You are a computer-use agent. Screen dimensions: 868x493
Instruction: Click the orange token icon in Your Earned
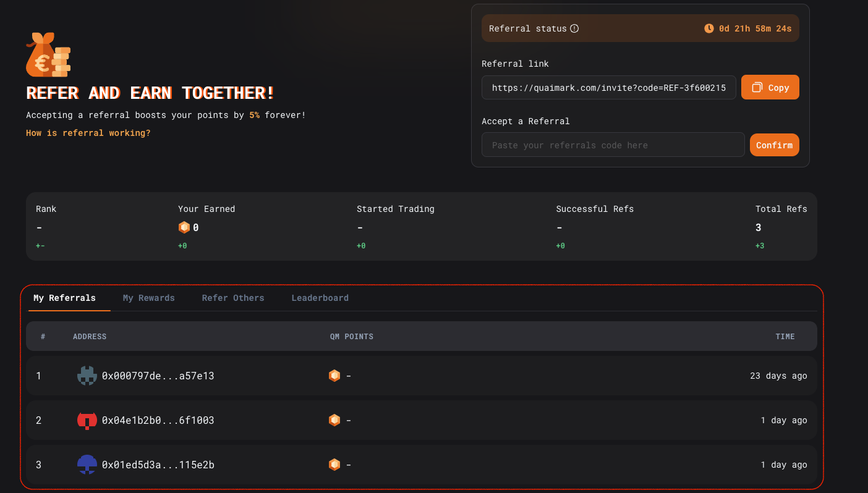click(x=184, y=227)
